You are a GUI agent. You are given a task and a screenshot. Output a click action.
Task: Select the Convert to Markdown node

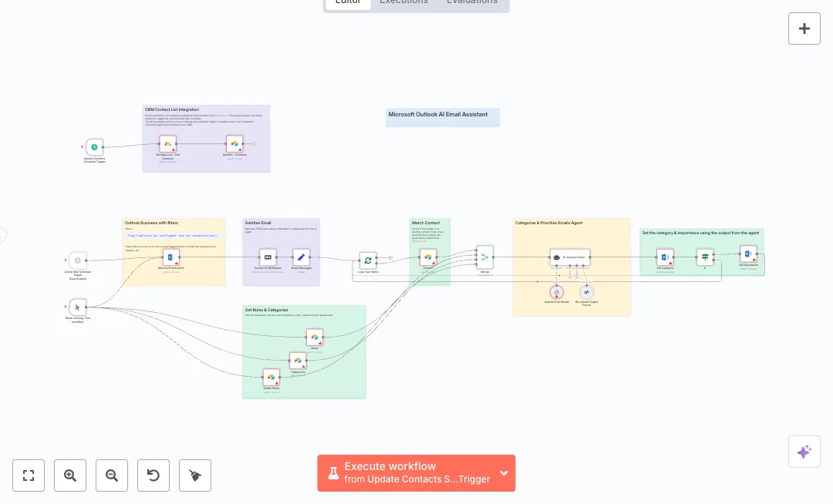pos(268,258)
